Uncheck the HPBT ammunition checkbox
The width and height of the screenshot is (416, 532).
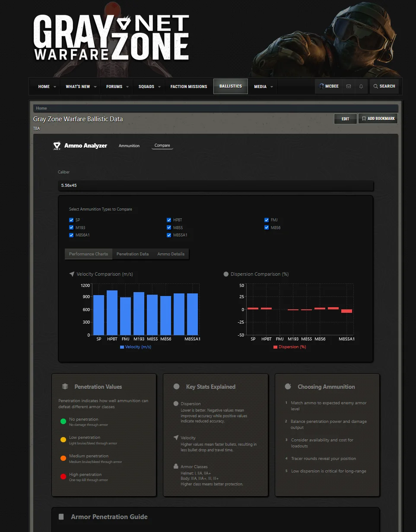point(169,220)
